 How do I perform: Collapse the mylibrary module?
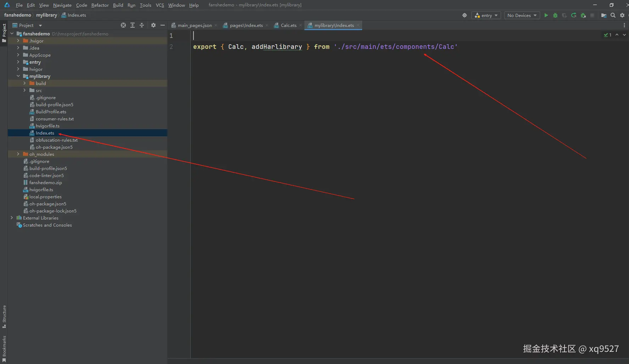pos(18,76)
